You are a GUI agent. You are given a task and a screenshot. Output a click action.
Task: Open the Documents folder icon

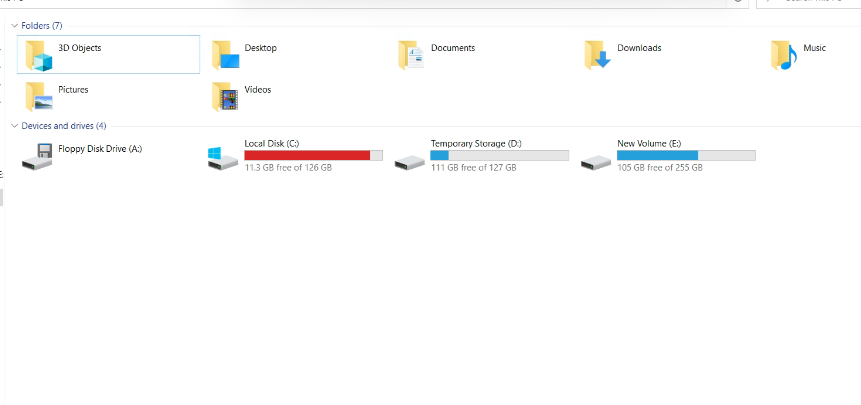coord(411,55)
